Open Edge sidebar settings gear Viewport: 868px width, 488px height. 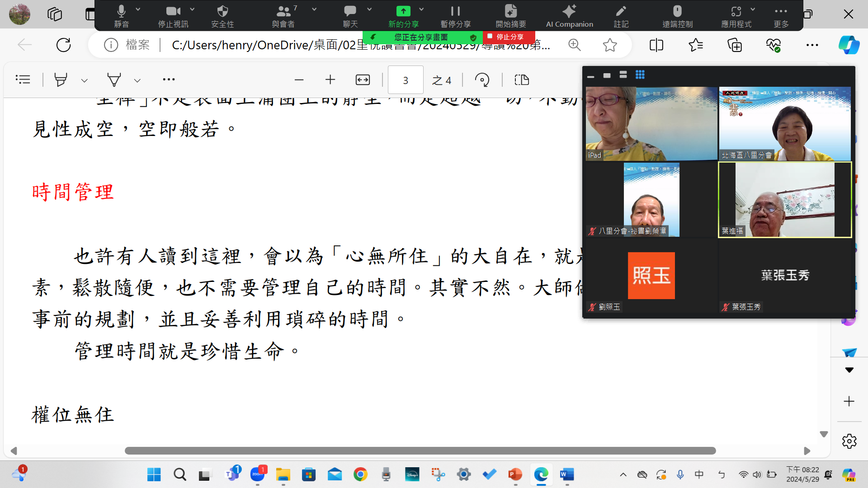[x=849, y=441]
